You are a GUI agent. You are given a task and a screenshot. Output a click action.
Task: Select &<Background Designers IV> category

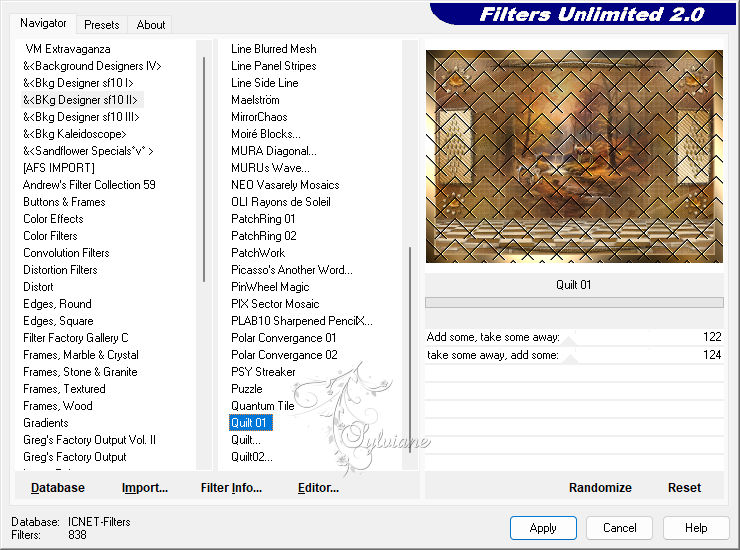(92, 66)
